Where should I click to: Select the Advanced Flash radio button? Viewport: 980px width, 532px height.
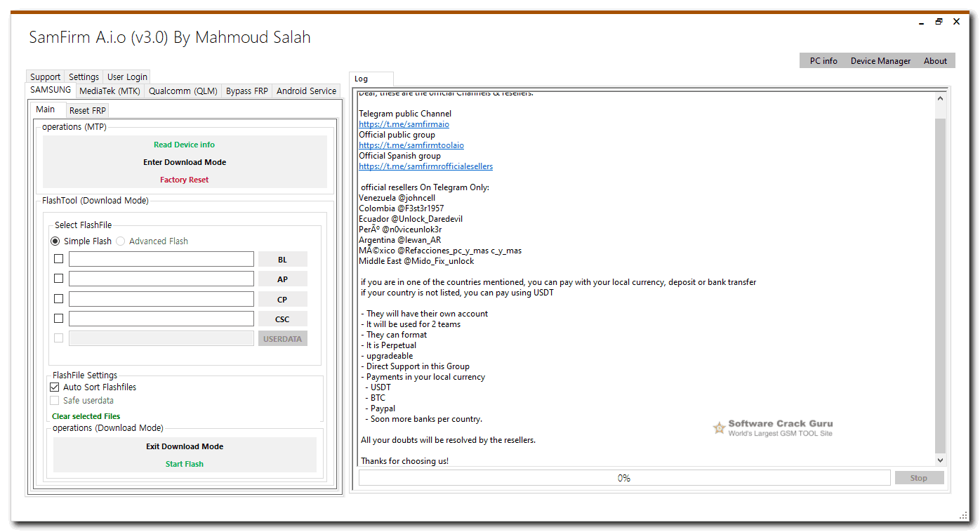click(x=121, y=241)
